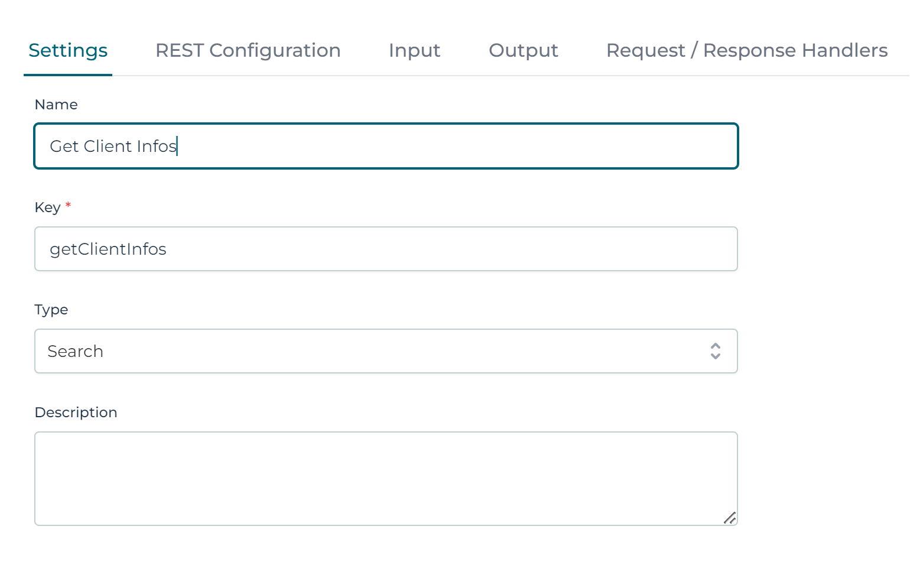Click the 'getClientInfos' key value text
Image resolution: width=910 pixels, height=588 pixels.
point(108,249)
